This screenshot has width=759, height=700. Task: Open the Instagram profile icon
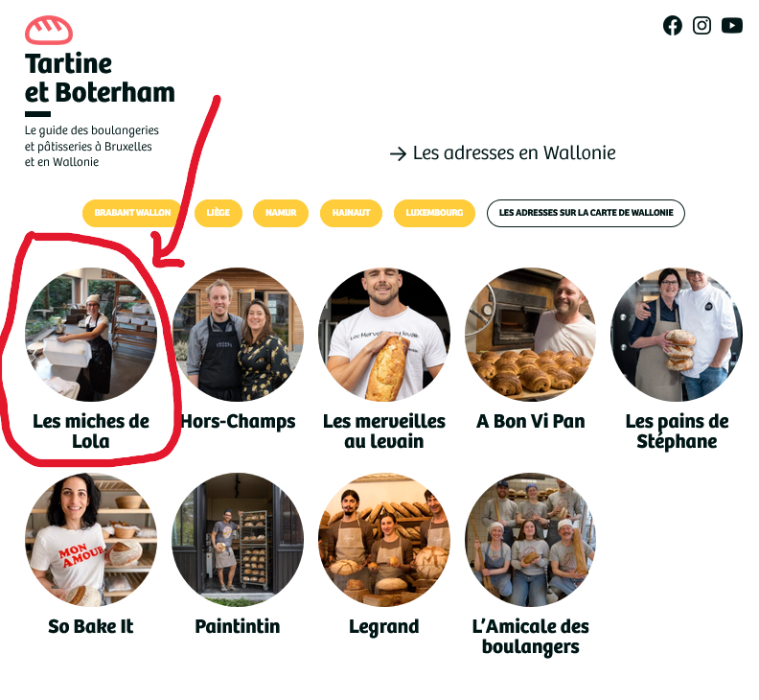point(701,26)
